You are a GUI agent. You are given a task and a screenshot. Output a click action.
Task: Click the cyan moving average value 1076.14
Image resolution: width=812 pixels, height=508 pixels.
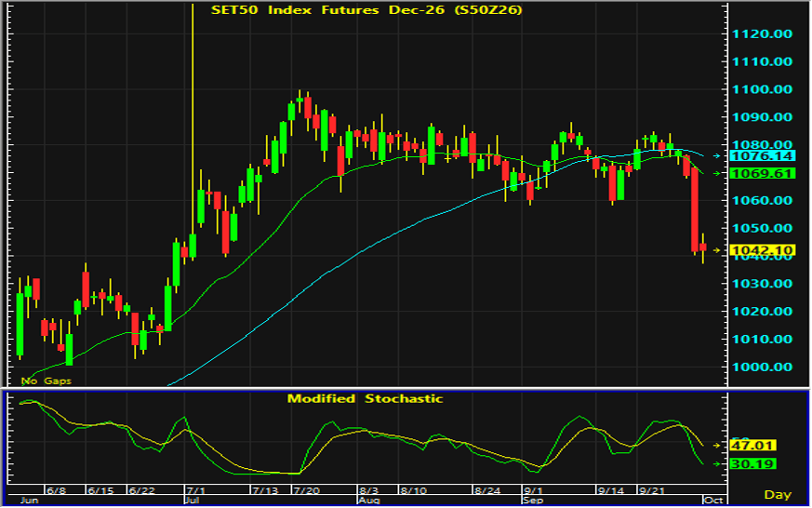(761, 156)
